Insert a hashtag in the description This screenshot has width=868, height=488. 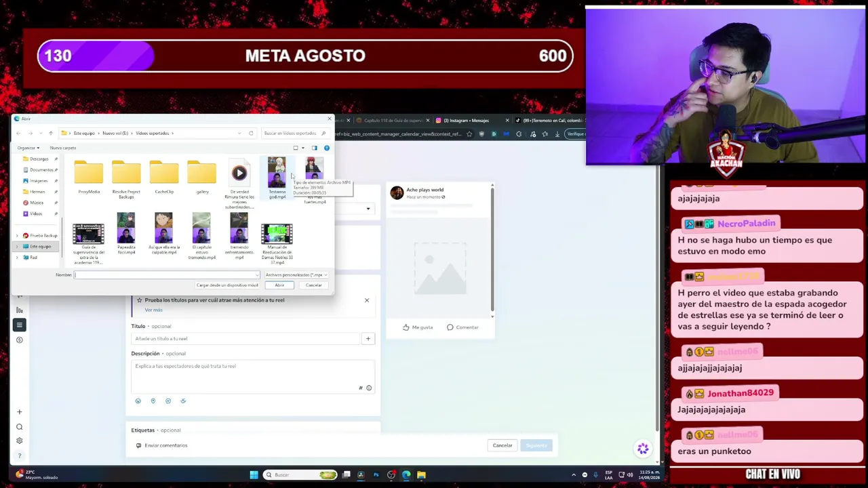pos(361,388)
